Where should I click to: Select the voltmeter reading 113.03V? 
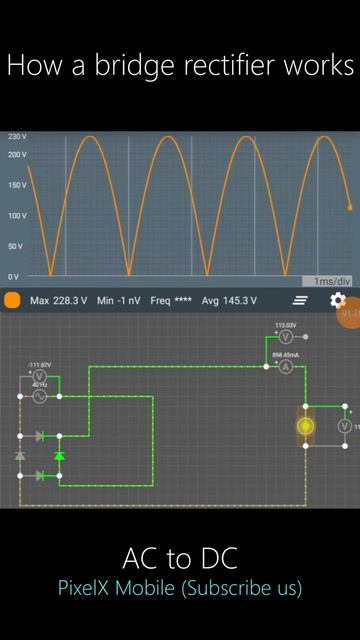286,337
